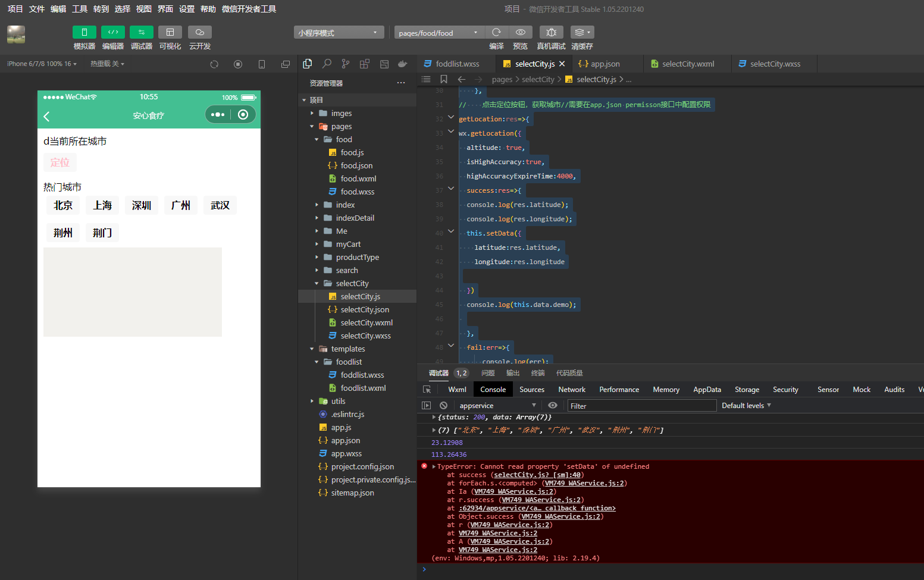Screen dimensions: 924x580
Task: Toggle the console sidebar icon
Action: (426, 406)
